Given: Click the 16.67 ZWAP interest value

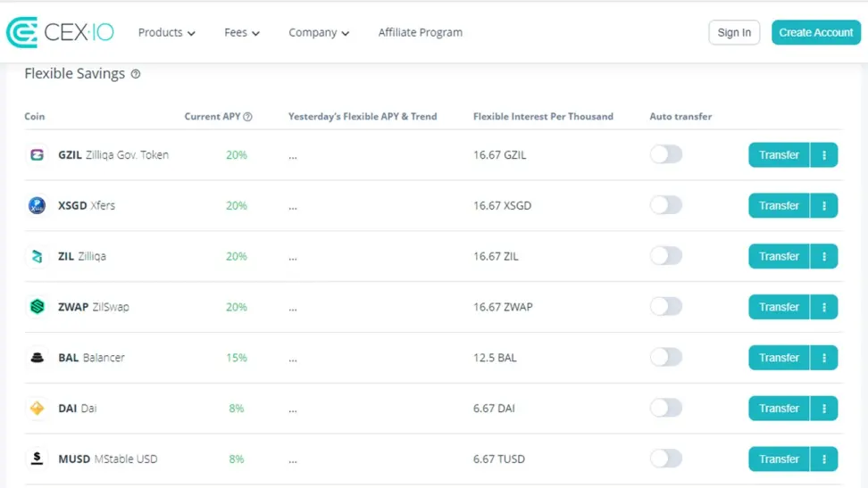Looking at the screenshot, I should click(503, 307).
